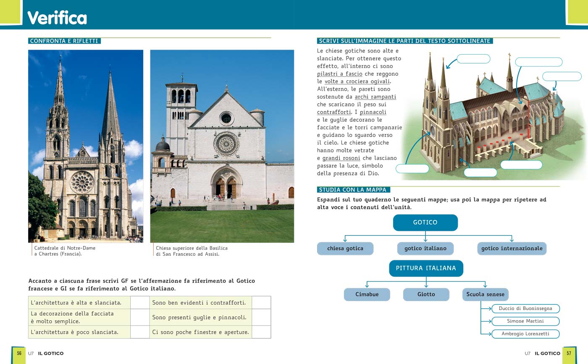Click the underlined term 'pinnacoli' in the paragraph
This screenshot has height=364, width=588.
373,112
